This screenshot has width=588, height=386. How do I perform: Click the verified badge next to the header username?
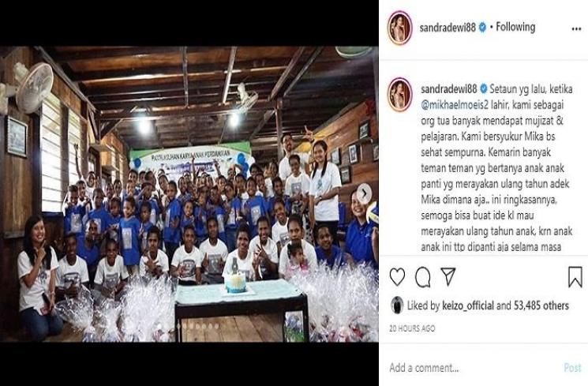pos(483,27)
